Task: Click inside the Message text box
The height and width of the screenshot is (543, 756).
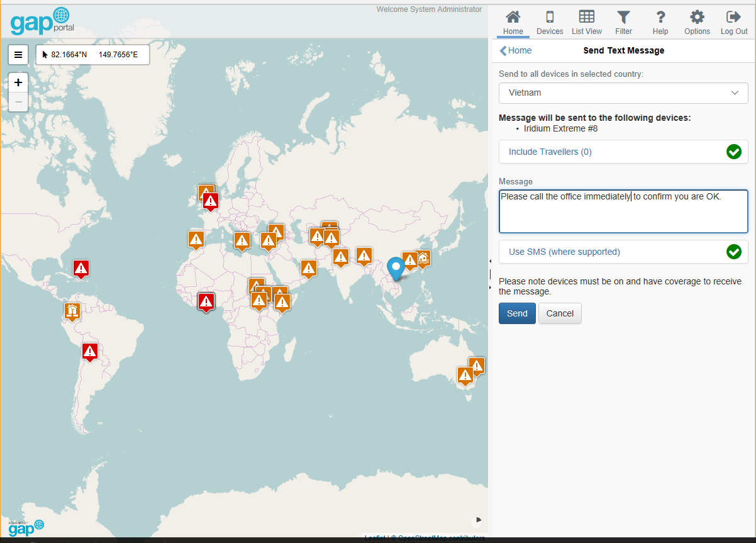Action: point(623,211)
